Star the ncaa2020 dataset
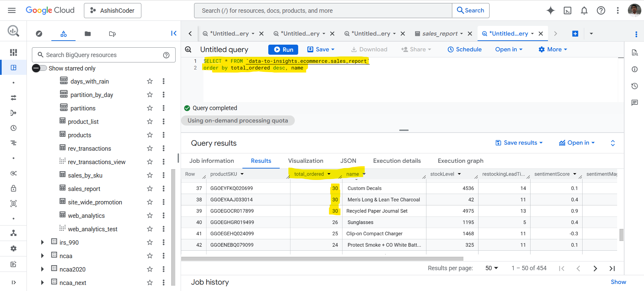 click(150, 269)
